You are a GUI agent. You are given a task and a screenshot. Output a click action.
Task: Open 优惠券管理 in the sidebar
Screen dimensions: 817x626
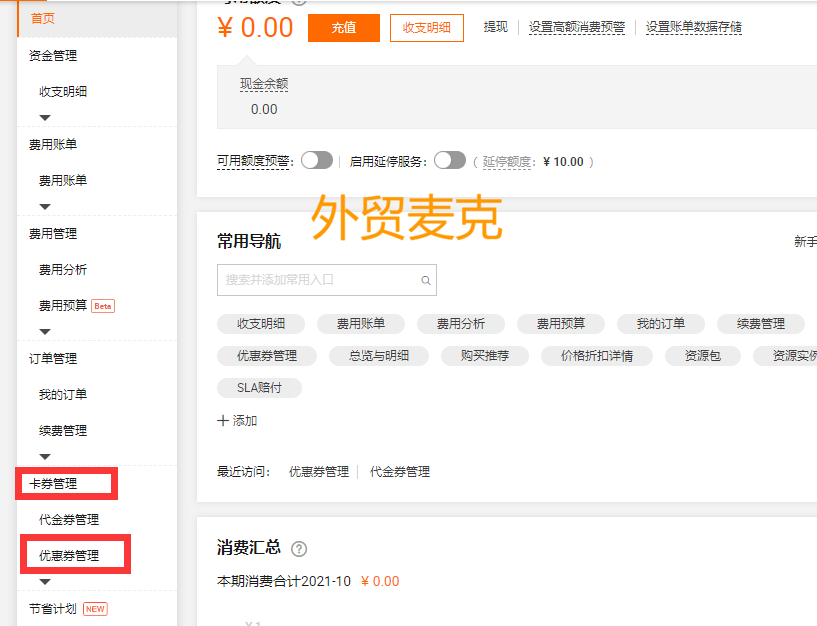[69, 556]
